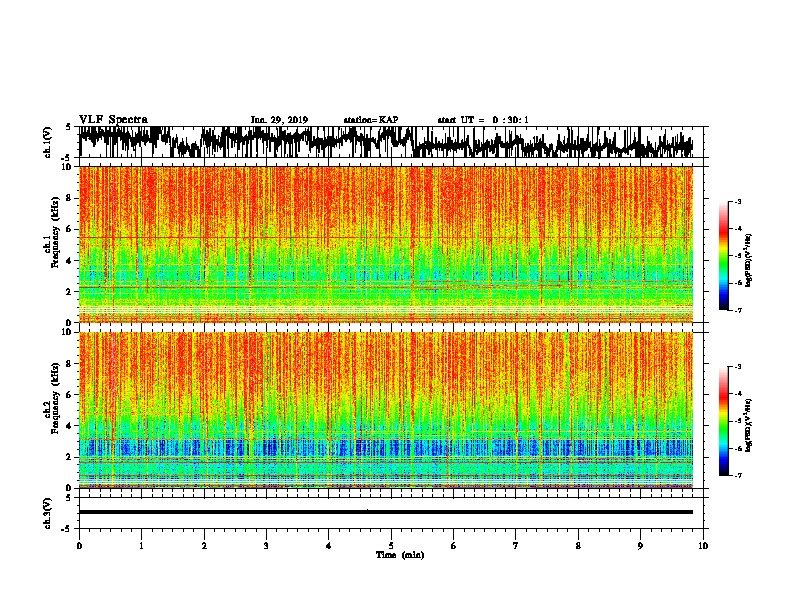Click the "VLF Spectra" plot title

click(113, 120)
